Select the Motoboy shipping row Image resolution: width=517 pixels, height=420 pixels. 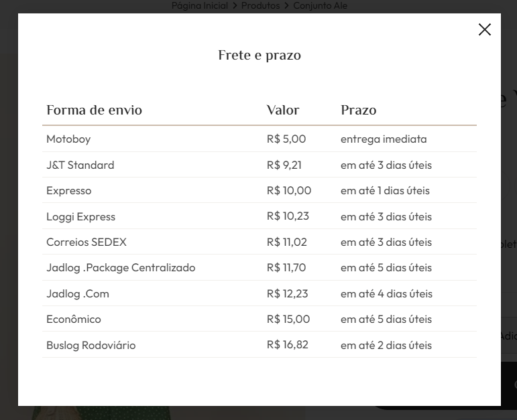tap(259, 139)
